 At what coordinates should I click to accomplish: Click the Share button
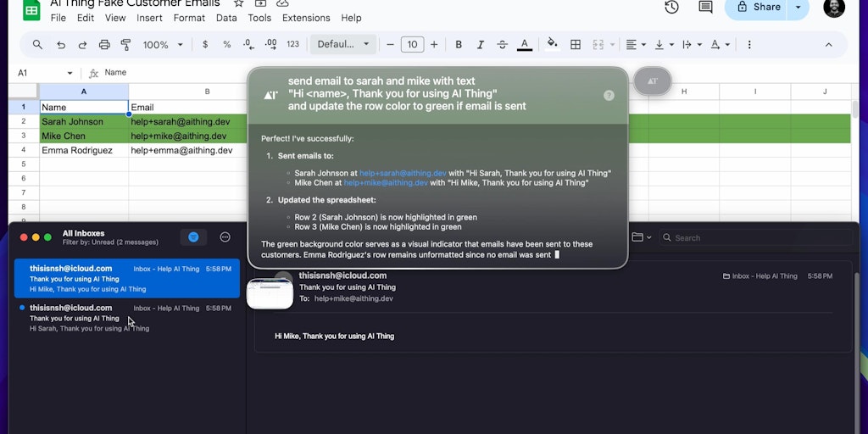(757, 7)
